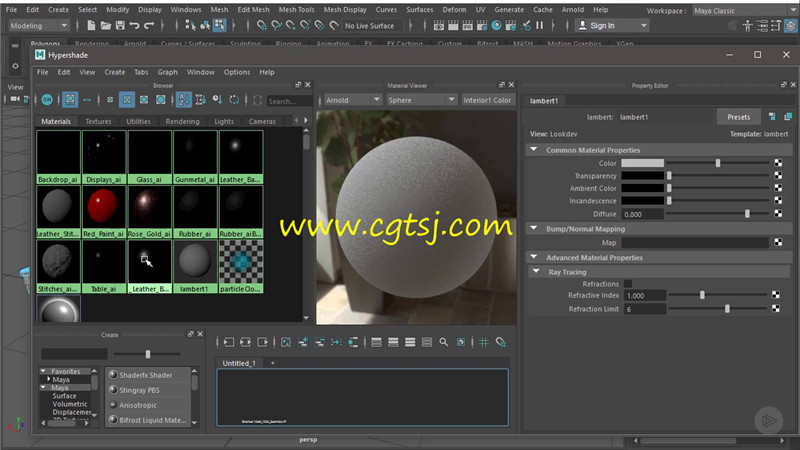The width and height of the screenshot is (800, 450).
Task: Click browser Search field
Action: coord(289,101)
